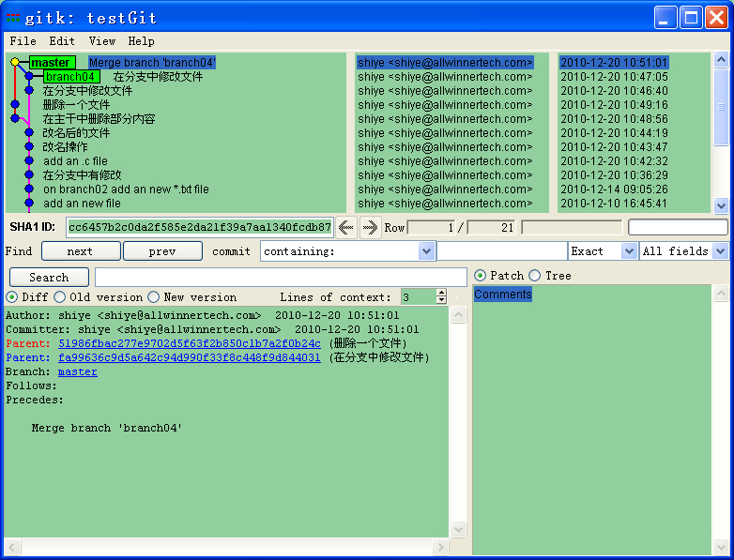This screenshot has width=734, height=560.
Task: Click the Find next button
Action: coord(81,251)
